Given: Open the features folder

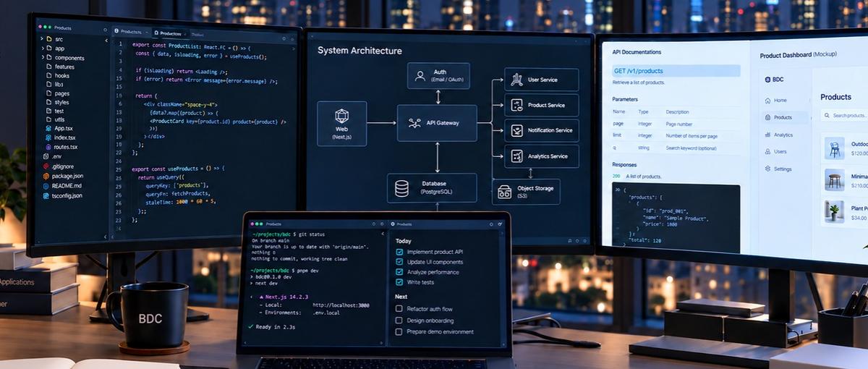Looking at the screenshot, I should point(59,67).
